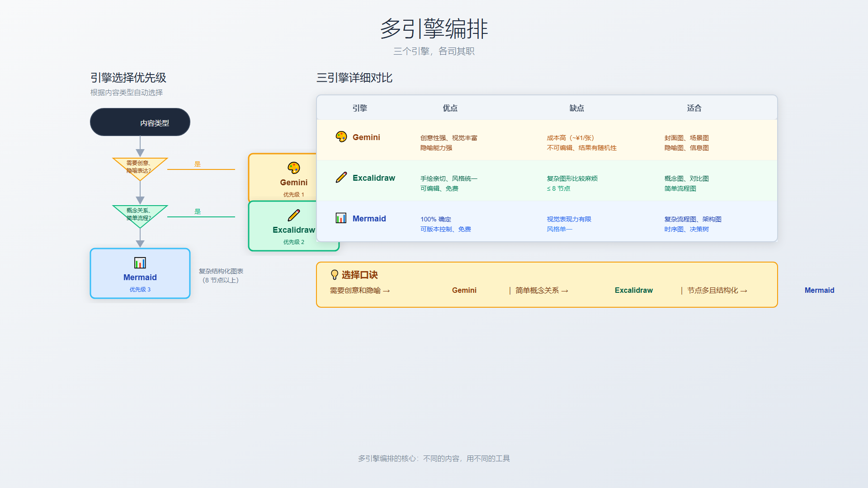Click the lightbulb icon beside 选择口诀

click(x=335, y=275)
